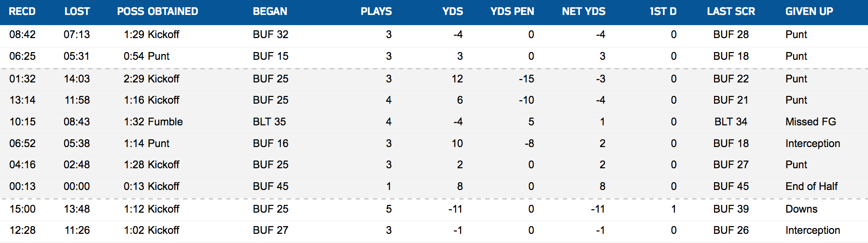Viewport: 868px width, 243px height.
Task: Select the 1:32 Fumble possession cell
Action: (x=153, y=122)
